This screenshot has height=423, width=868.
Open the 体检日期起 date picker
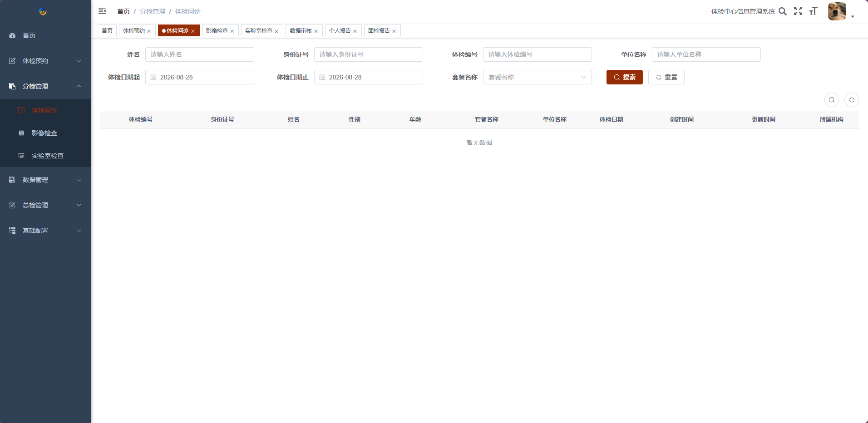pyautogui.click(x=200, y=77)
